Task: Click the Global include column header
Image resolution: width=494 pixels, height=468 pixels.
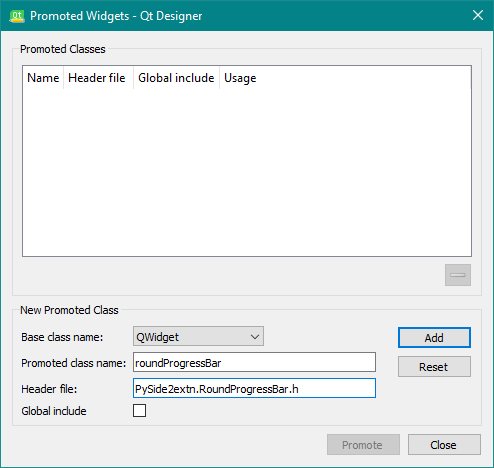Action: pos(176,78)
